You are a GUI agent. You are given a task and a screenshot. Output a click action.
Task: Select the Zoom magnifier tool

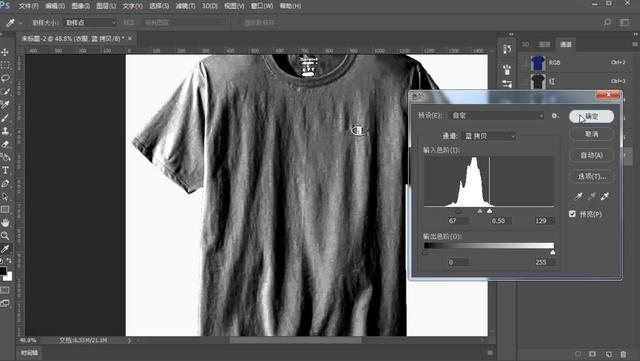click(5, 236)
